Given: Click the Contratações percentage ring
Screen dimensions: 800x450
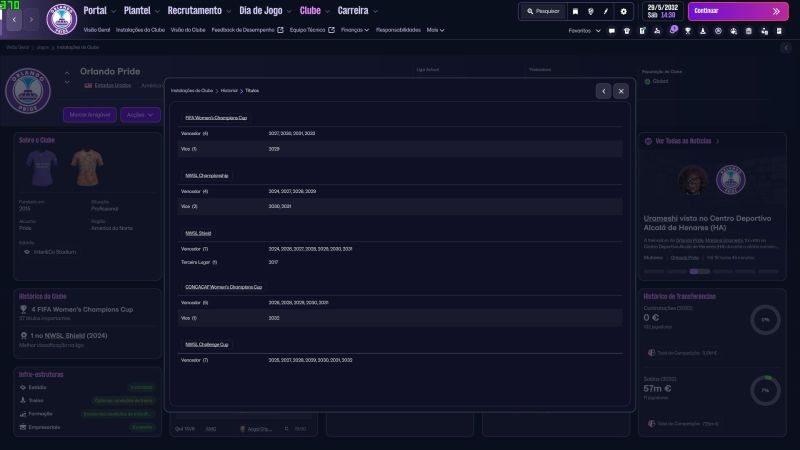Looking at the screenshot, I should click(765, 320).
